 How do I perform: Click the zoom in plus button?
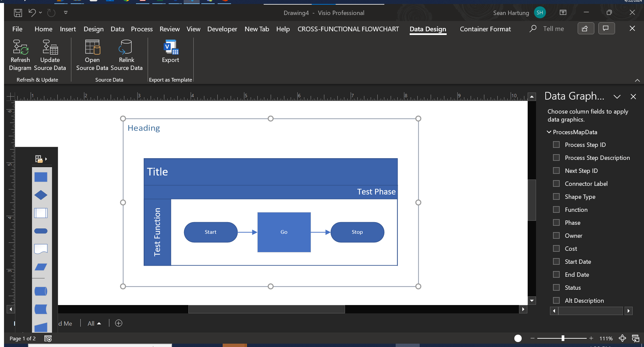[x=591, y=338]
